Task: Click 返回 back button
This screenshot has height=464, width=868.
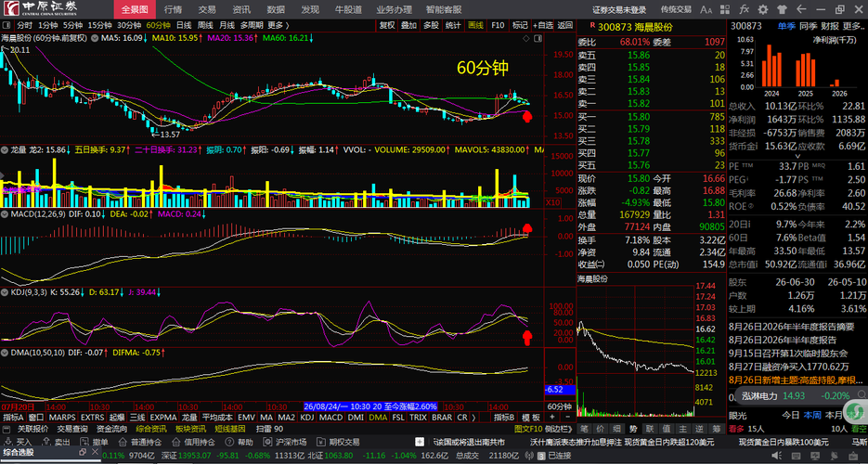Action: pyautogui.click(x=564, y=25)
